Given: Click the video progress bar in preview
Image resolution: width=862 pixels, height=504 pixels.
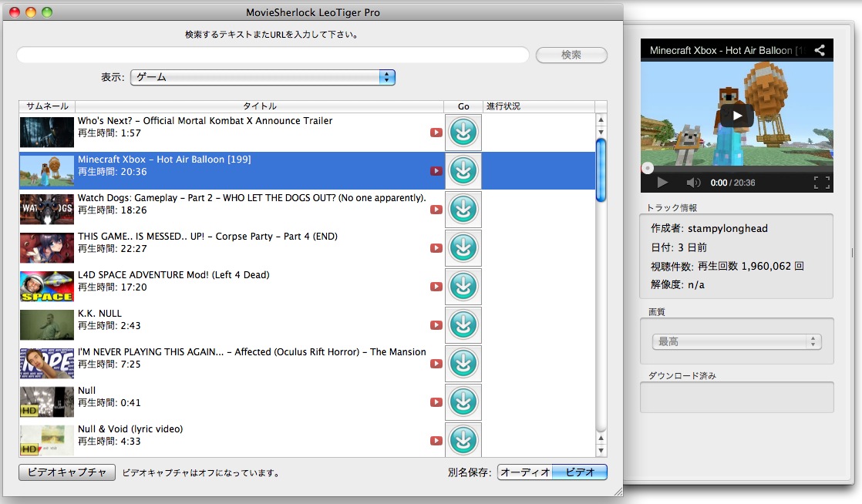Looking at the screenshot, I should 737,167.
